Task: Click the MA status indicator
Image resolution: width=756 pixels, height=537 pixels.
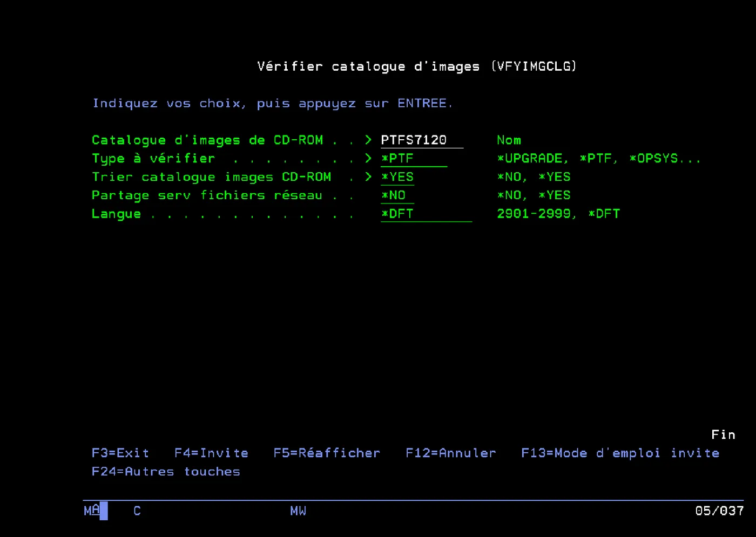Action: click(92, 511)
